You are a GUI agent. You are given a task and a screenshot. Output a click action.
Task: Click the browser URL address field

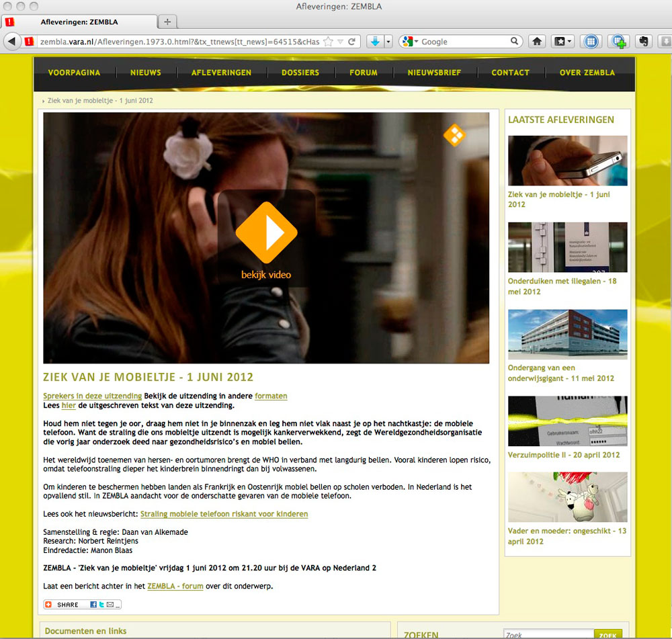pyautogui.click(x=179, y=42)
